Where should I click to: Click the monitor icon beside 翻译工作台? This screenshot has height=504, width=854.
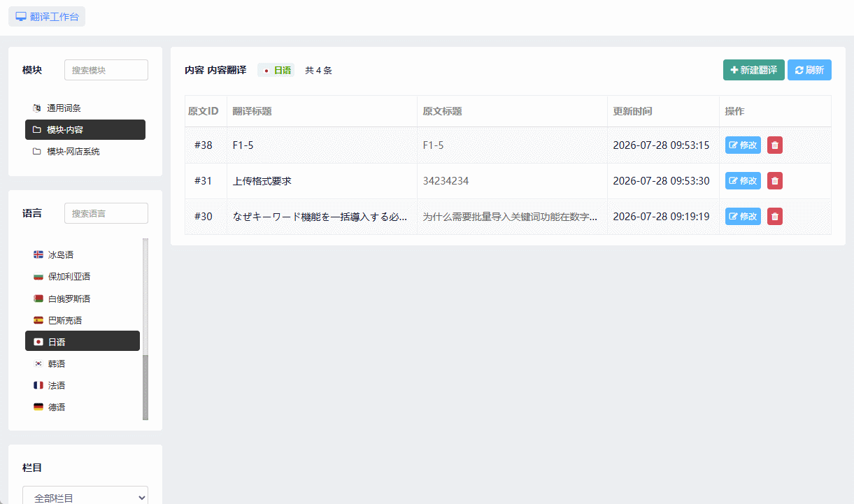coord(21,17)
